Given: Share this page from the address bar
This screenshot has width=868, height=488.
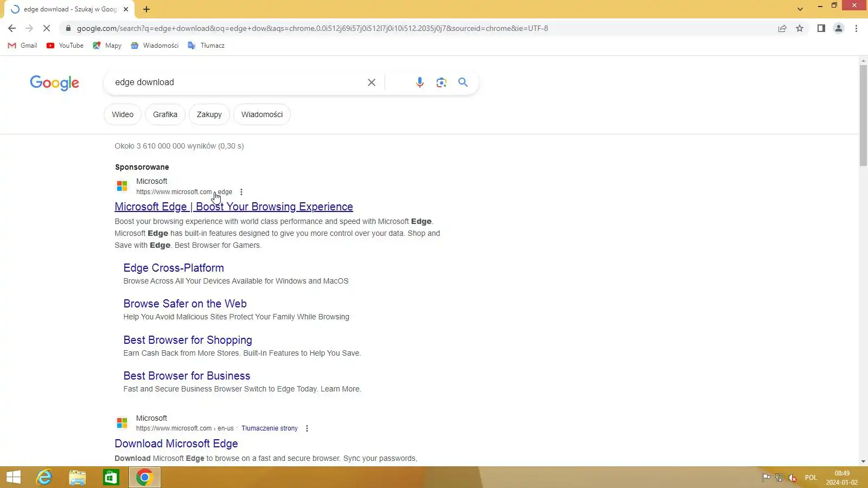Looking at the screenshot, I should 782,28.
